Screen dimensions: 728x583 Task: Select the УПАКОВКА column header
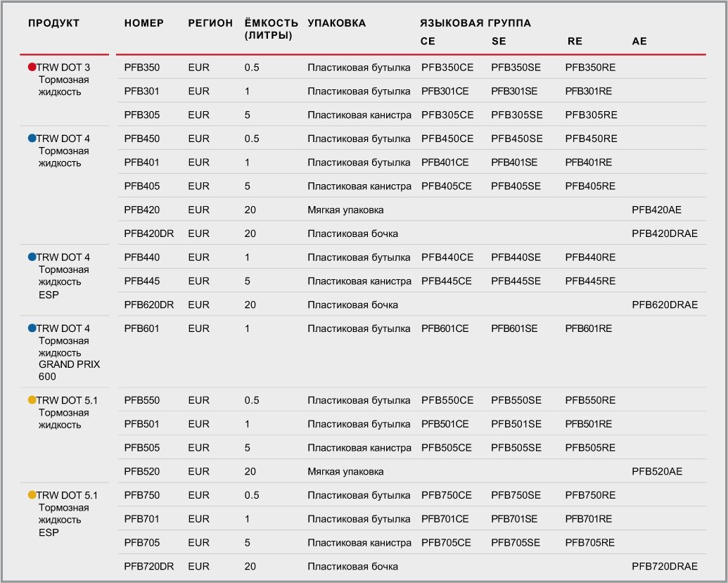click(x=337, y=23)
